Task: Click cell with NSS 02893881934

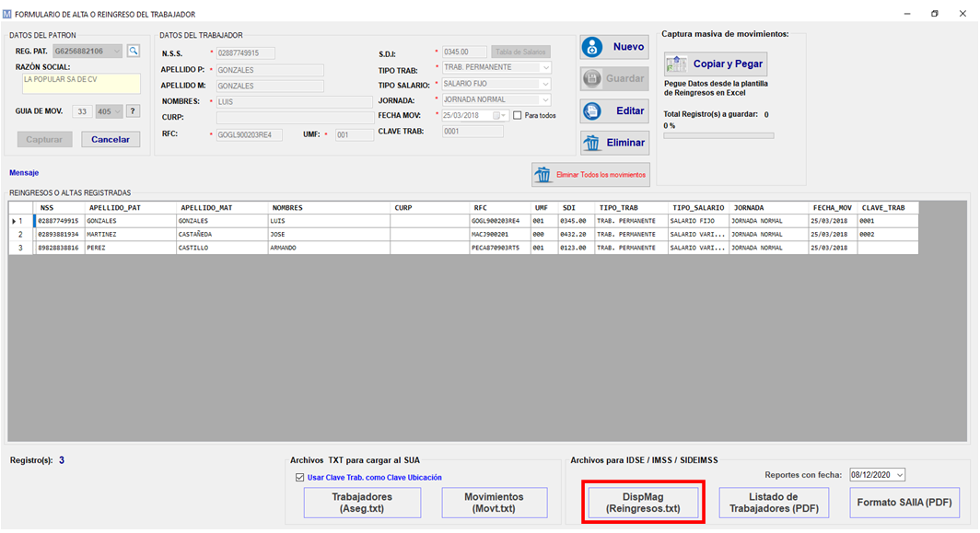Action: pyautogui.click(x=59, y=235)
